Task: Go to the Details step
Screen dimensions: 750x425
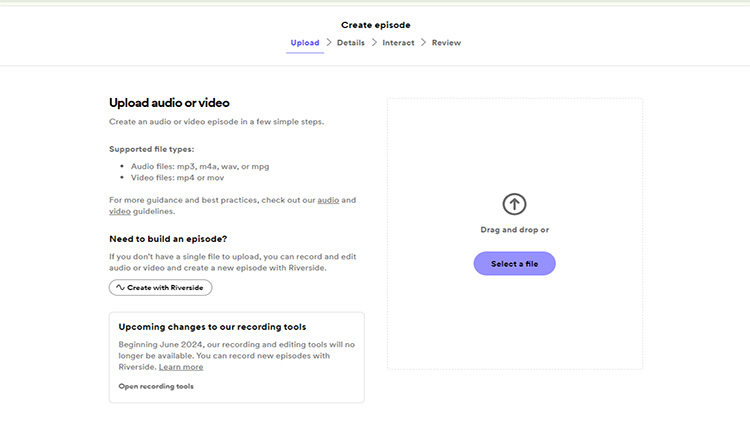Action: point(350,43)
